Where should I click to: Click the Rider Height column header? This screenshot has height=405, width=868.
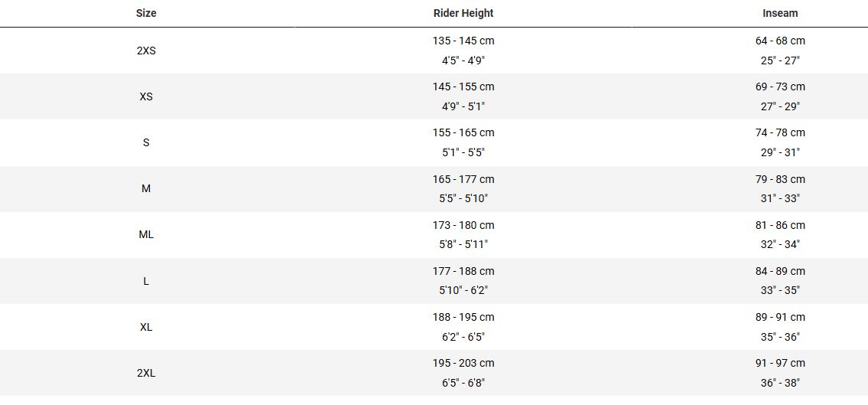click(463, 13)
